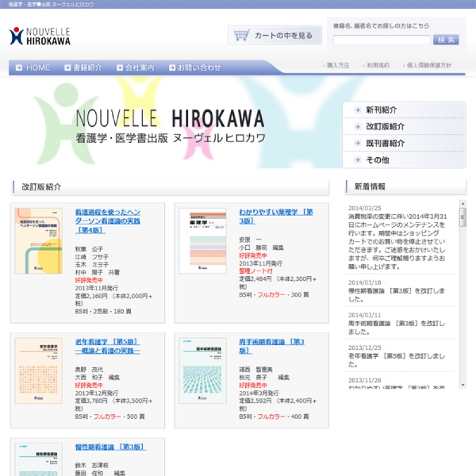Viewport: 476px width, 476px height.
Task: Click the 老年看護学 book cover thumbnail
Action: point(39,370)
